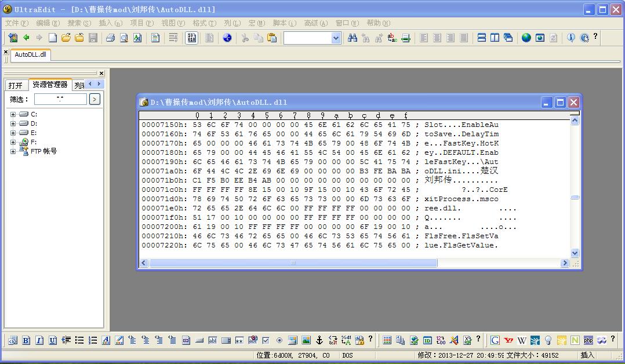Click the new file icon
Screen dimensions: 625x364
pyautogui.click(x=52, y=38)
